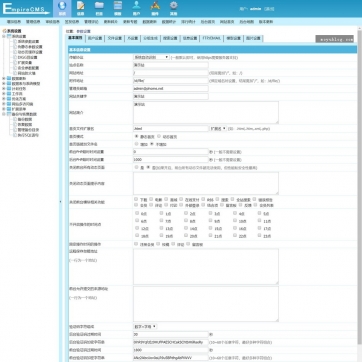Open the Other (gear) icon in header
This screenshot has width=362, height=362.
click(x=173, y=8)
